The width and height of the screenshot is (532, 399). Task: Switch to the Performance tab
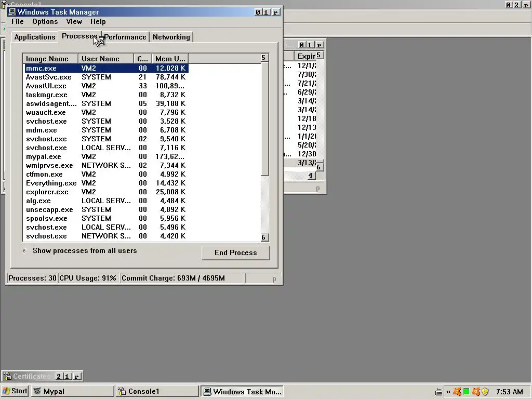125,37
